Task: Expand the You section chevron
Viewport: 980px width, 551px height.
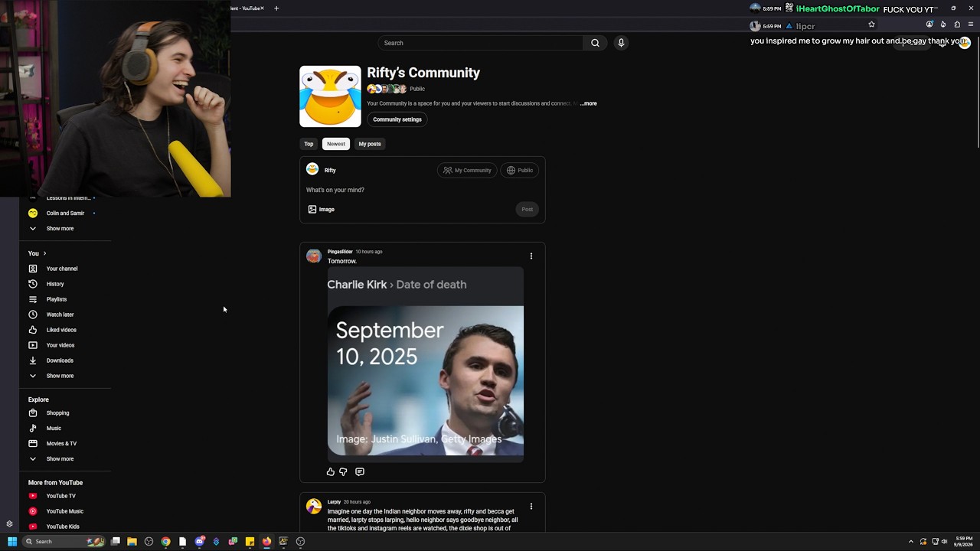Action: [44, 253]
